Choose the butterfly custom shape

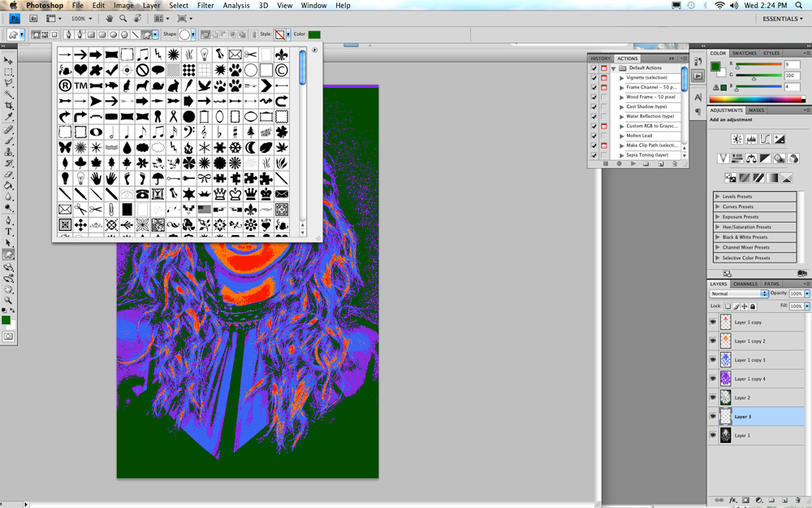coord(65,147)
